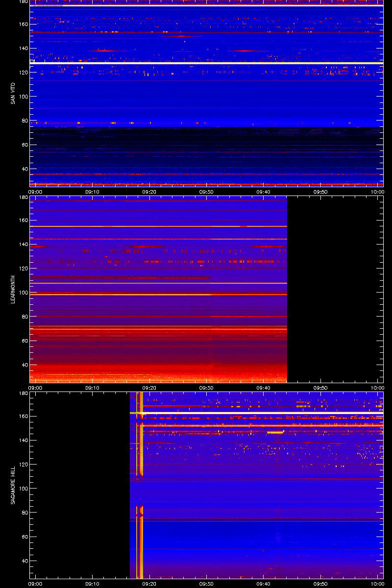Pick 09:10 label under Sagamore Hill panel
Screen dimensions: 392x588
pos(92,584)
